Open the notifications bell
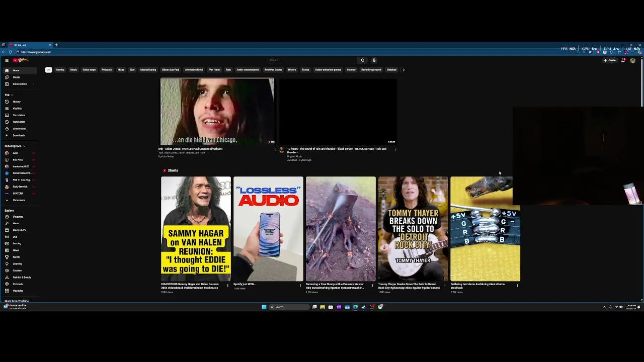 (623, 60)
